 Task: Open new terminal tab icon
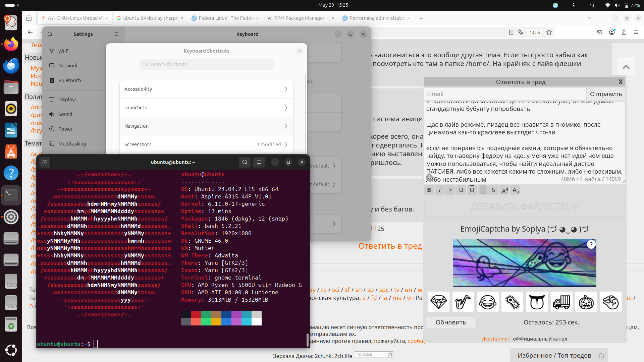pyautogui.click(x=45, y=162)
